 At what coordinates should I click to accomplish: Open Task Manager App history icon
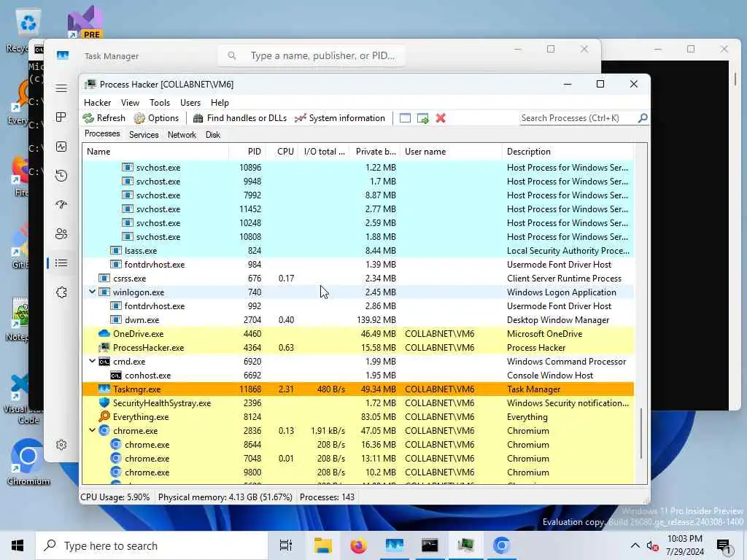[61, 176]
